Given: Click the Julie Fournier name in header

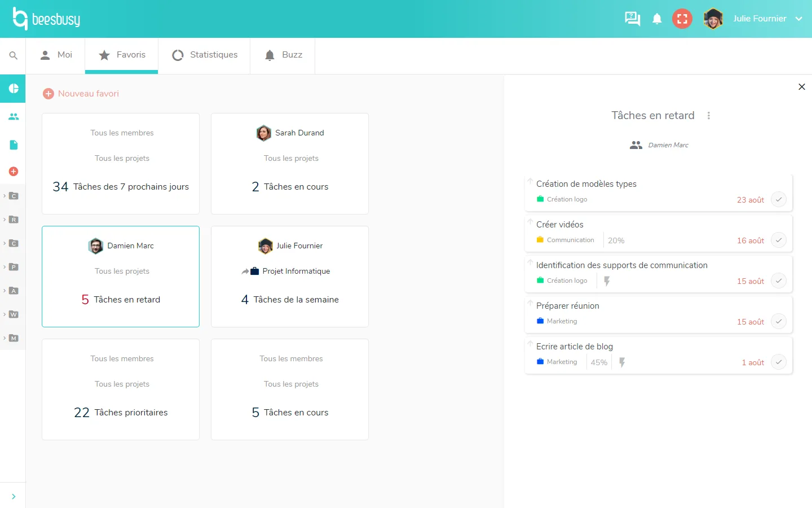Looking at the screenshot, I should point(760,19).
